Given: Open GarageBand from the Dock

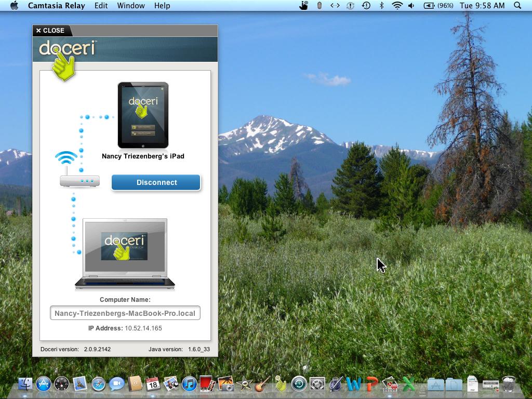Looking at the screenshot, I should click(262, 384).
